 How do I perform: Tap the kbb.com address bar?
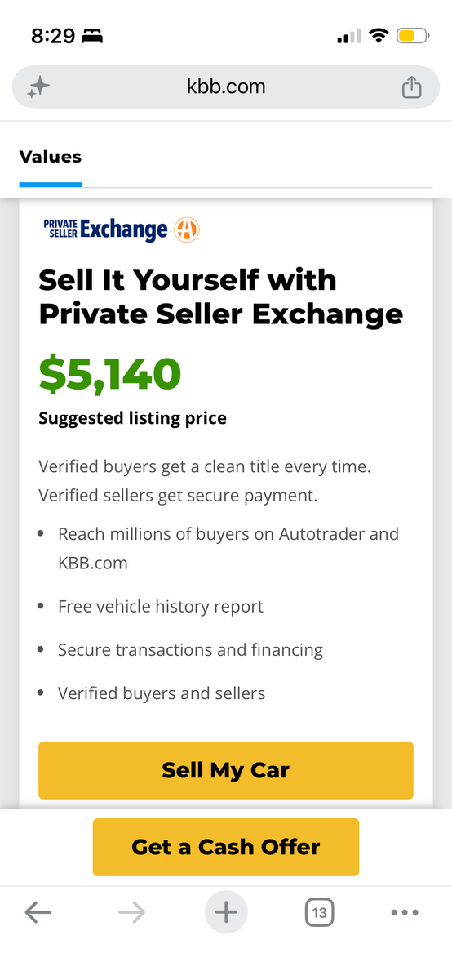pos(226,87)
